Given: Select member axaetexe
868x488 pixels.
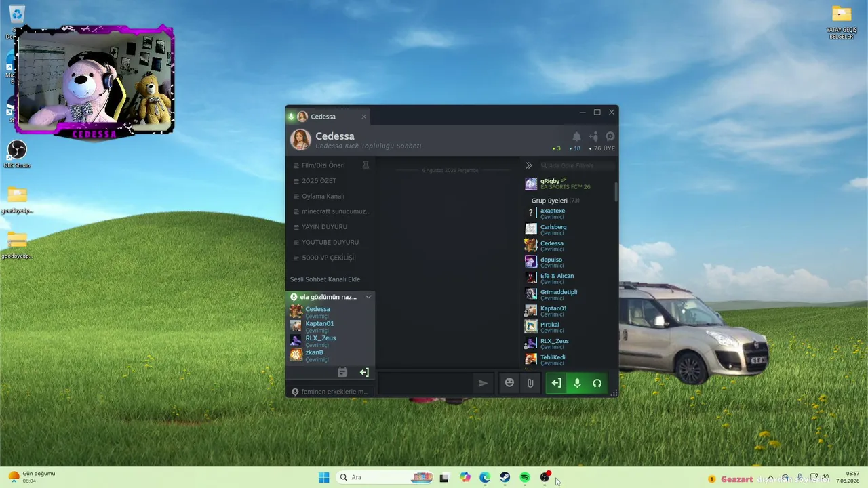Looking at the screenshot, I should pyautogui.click(x=569, y=213).
